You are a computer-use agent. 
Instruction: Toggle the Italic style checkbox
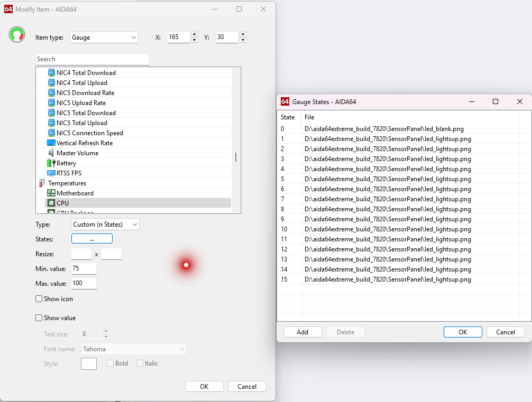pyautogui.click(x=140, y=363)
